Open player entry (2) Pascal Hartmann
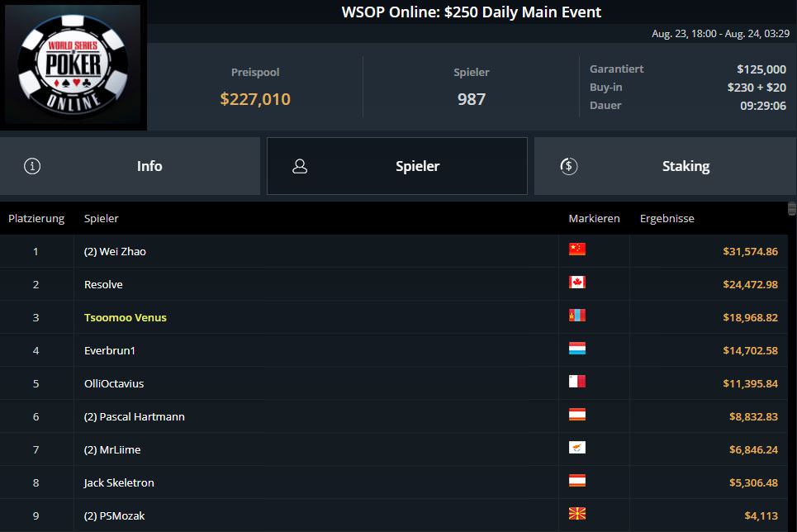Image resolution: width=797 pixels, height=532 pixels. [134, 417]
